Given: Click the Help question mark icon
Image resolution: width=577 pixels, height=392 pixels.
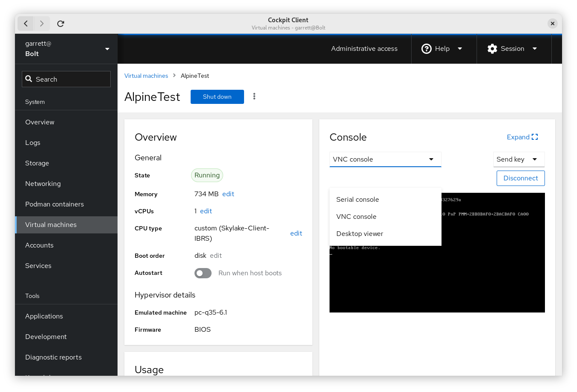Looking at the screenshot, I should tap(426, 48).
